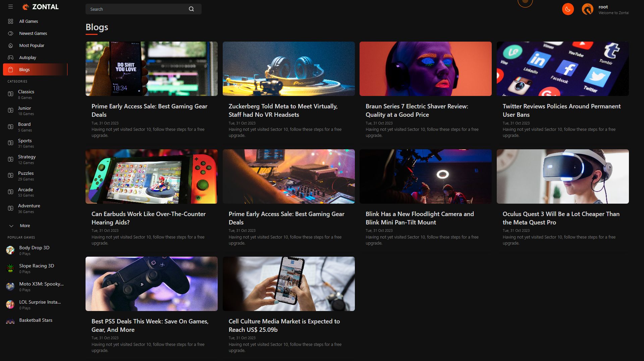Click the Slope Racing 3D game icon
The width and height of the screenshot is (644, 361).
click(x=10, y=268)
